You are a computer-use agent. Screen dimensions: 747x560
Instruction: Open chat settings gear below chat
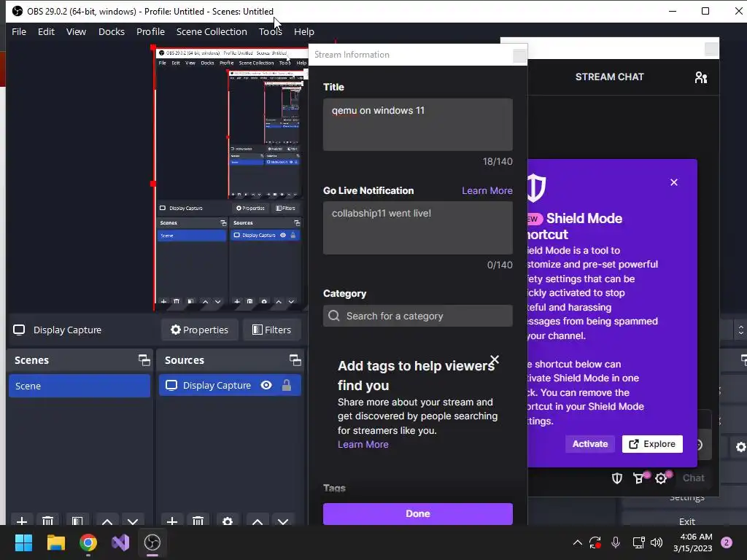click(662, 478)
